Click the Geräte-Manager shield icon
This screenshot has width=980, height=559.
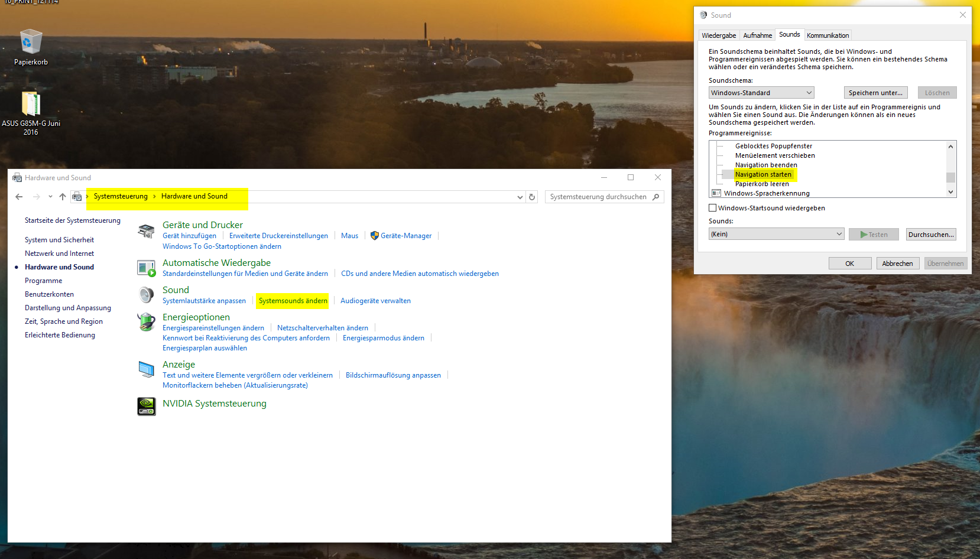[x=374, y=236]
